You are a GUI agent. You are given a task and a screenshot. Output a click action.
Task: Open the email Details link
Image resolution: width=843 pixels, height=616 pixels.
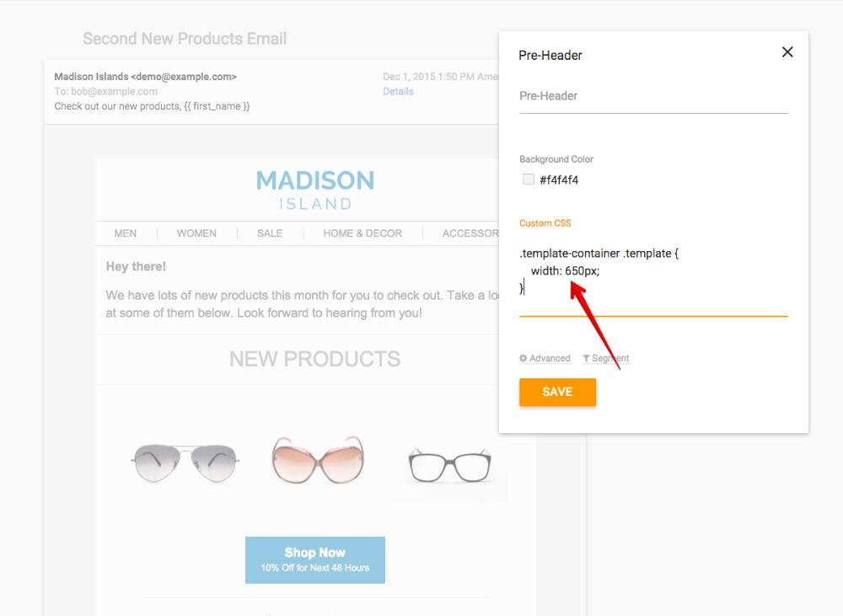click(398, 91)
